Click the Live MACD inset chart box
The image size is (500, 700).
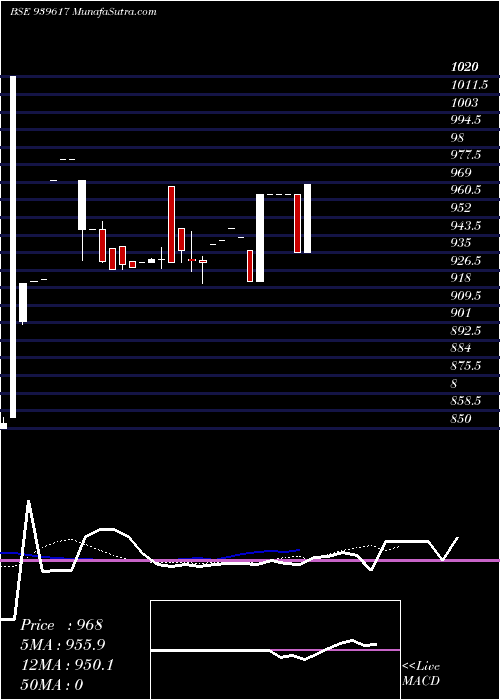click(275, 650)
